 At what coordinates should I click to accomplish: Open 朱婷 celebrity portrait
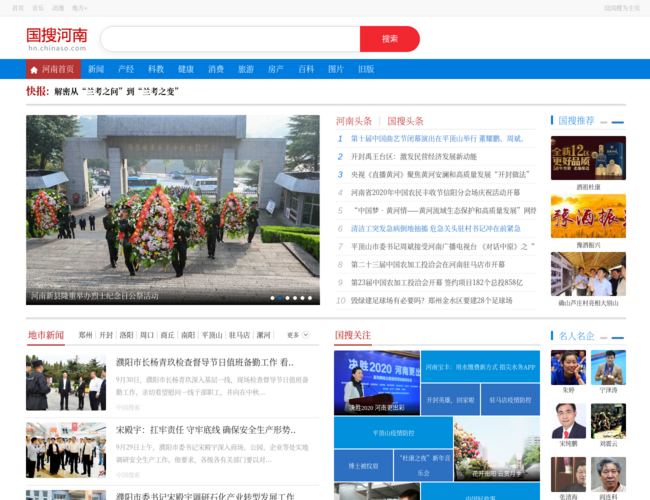568,368
